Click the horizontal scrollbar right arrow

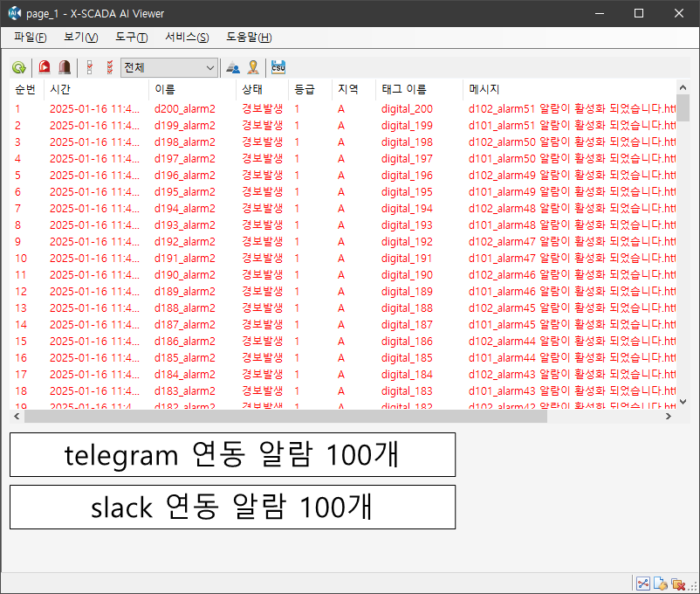669,417
